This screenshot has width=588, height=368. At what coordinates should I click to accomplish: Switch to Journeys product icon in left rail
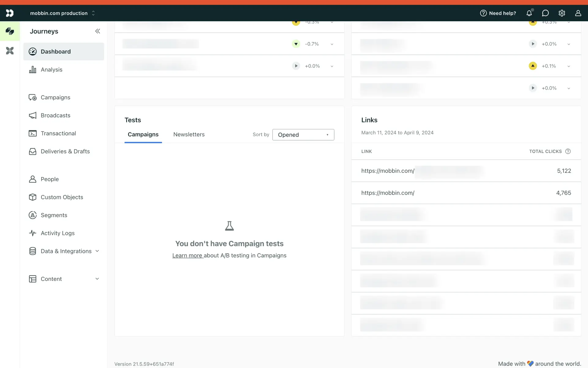point(10,31)
